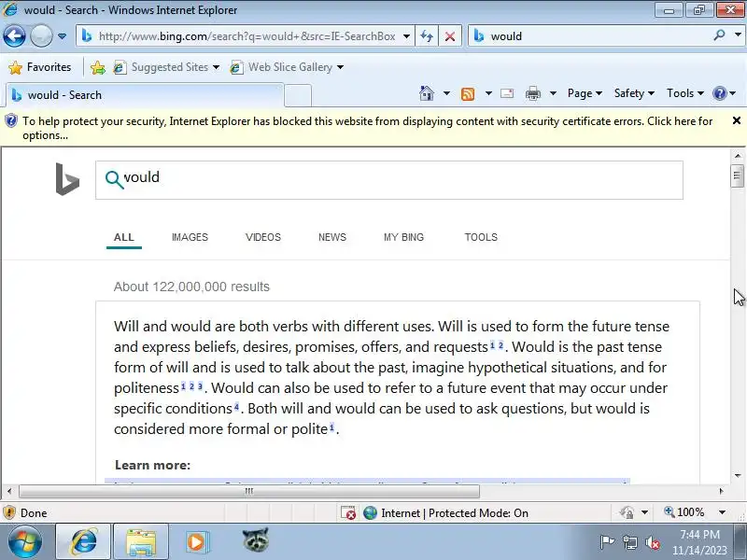Select the ALL results tab

(124, 237)
